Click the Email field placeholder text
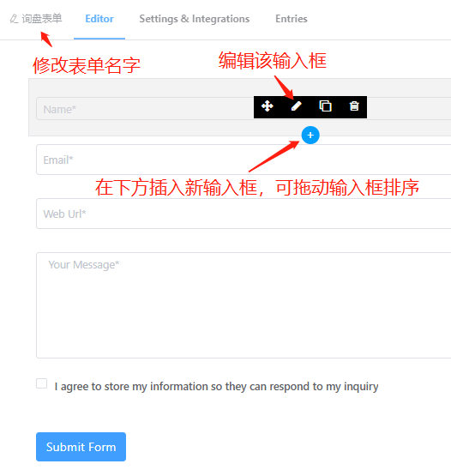Viewport: 451px width, 476px height. 58,160
